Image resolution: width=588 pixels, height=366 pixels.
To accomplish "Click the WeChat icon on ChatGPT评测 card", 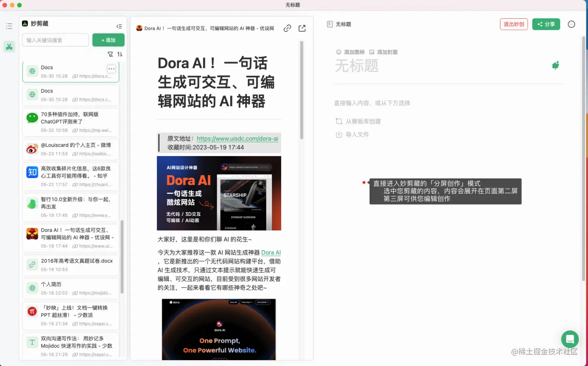I will [x=32, y=118].
